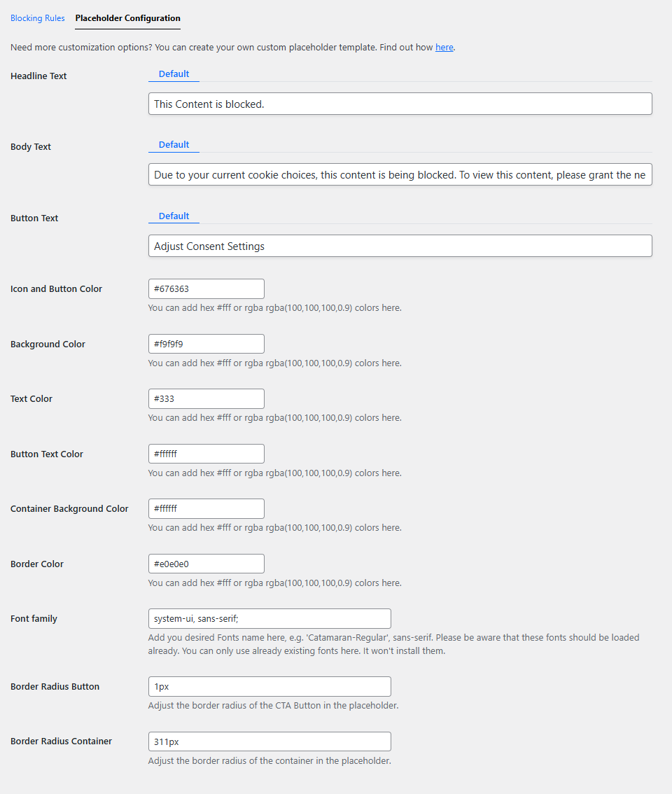This screenshot has height=794, width=672.
Task: Open the custom placeholder template 'here' link
Action: pyautogui.click(x=444, y=47)
